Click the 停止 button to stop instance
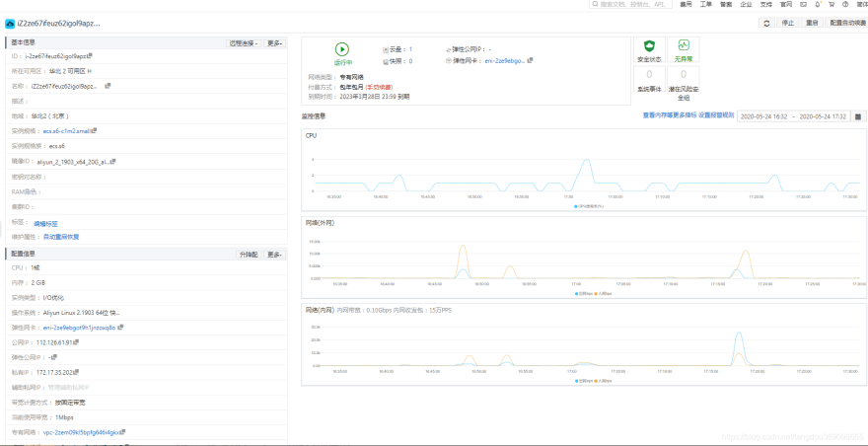 (787, 23)
